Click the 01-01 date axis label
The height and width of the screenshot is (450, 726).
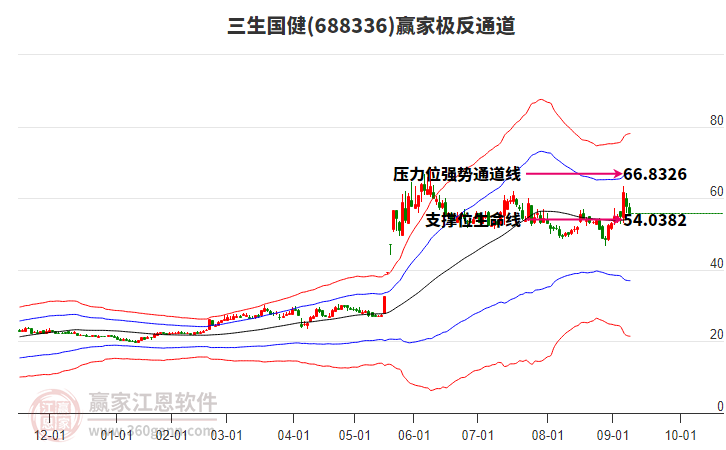tap(117, 435)
